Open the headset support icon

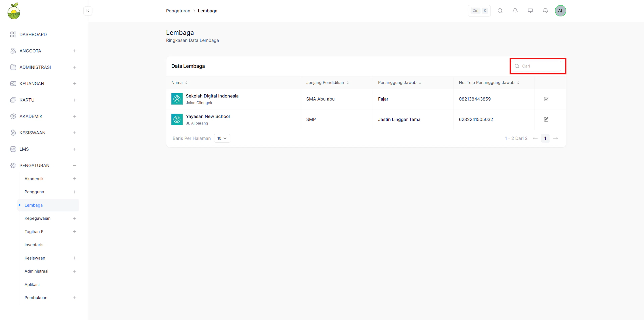545,11
